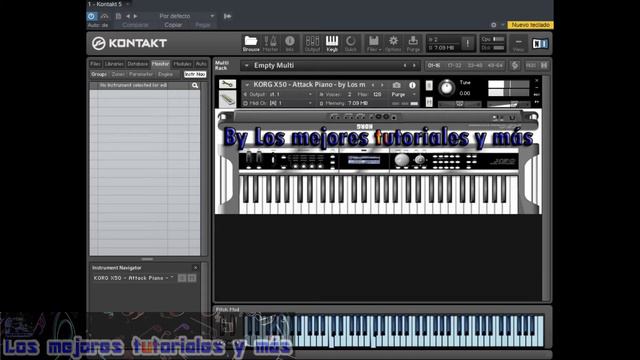
Task: Go to previous host preset arrow
Action: pos(128,16)
